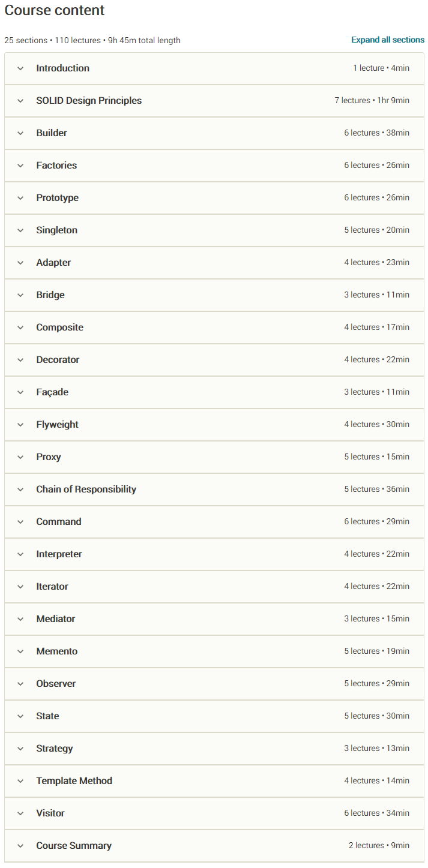Click the chevron icon next to Builder
The width and height of the screenshot is (428, 868).
coord(20,133)
